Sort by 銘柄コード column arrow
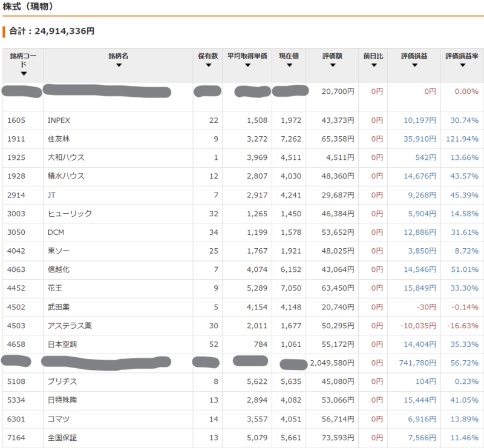Viewport: 484px width, 448px height. pos(24,73)
